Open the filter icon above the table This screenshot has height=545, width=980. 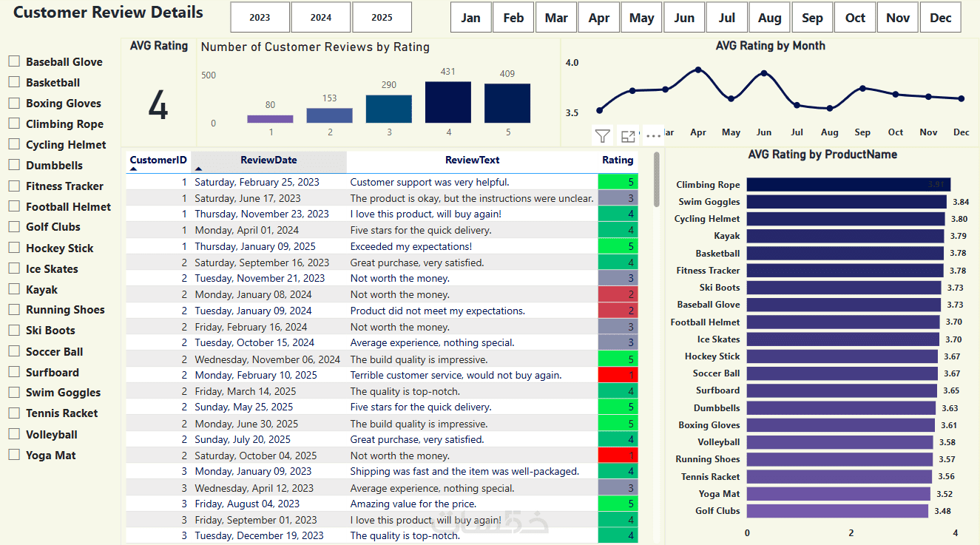coord(603,136)
